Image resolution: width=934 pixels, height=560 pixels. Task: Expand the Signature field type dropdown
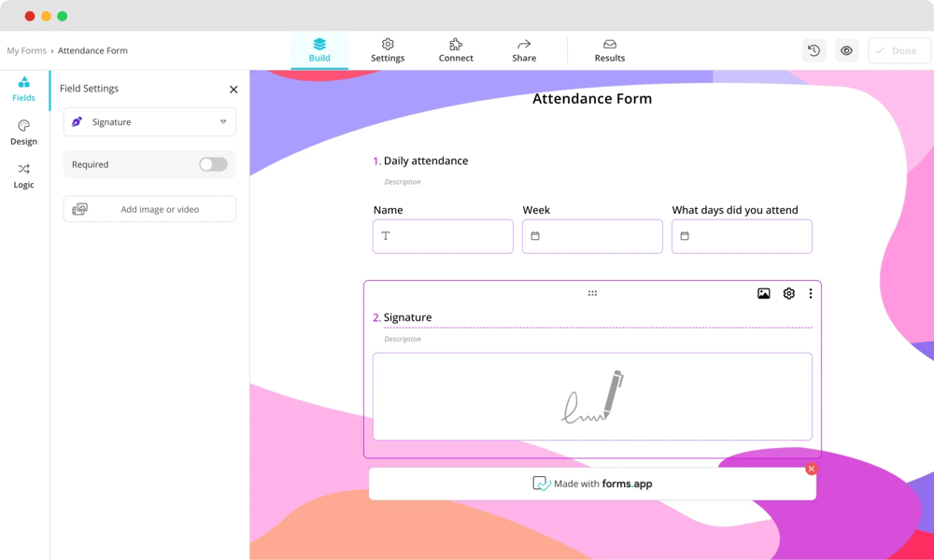tap(149, 122)
